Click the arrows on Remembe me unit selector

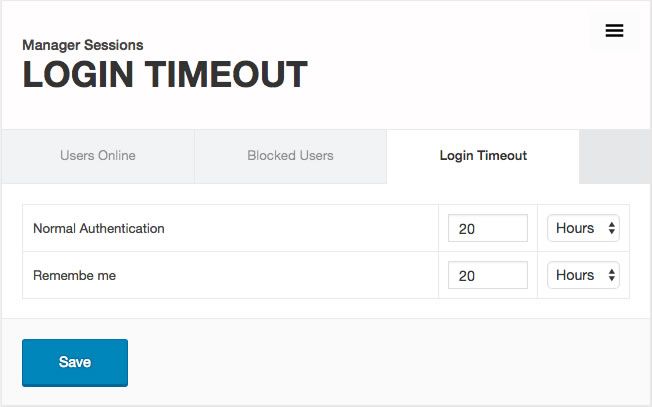[x=611, y=276]
